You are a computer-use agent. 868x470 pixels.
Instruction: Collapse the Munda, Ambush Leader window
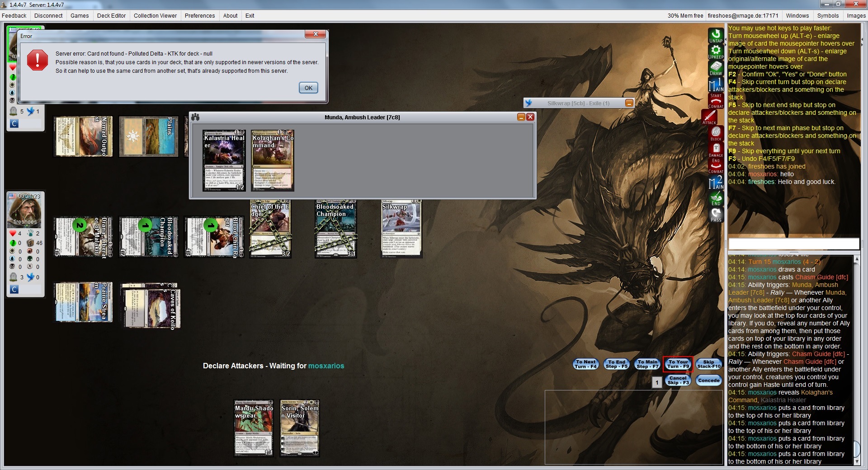point(521,117)
